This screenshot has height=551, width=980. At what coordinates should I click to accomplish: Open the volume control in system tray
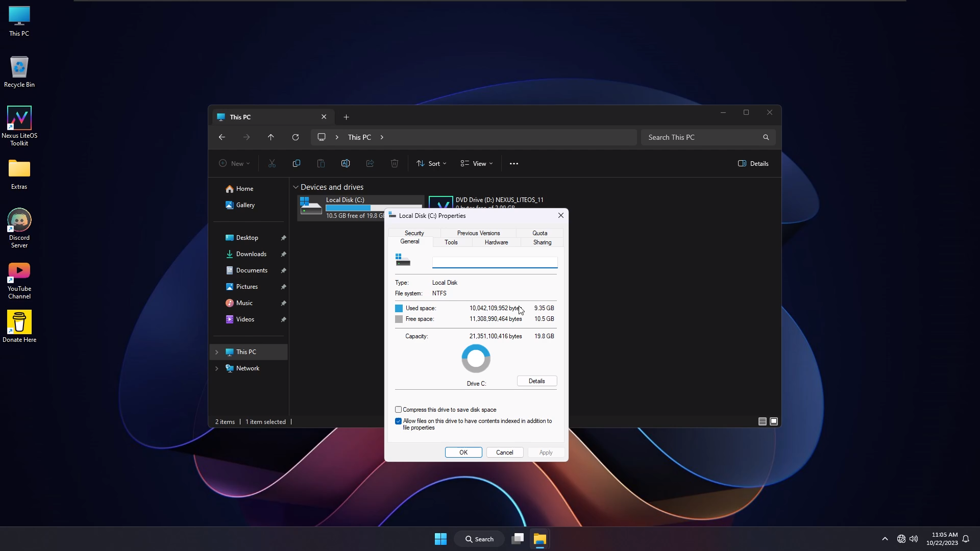pos(914,539)
